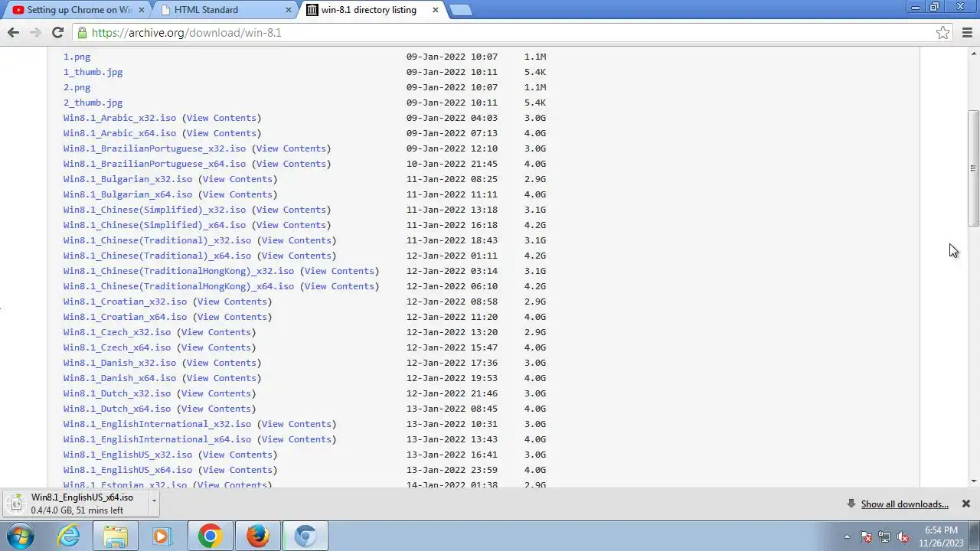Open the 1.png file link

pos(77,57)
